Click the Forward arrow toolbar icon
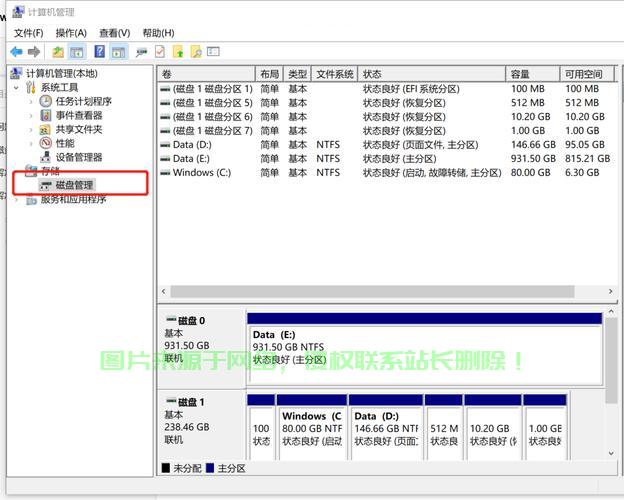The image size is (624, 500). point(34,52)
